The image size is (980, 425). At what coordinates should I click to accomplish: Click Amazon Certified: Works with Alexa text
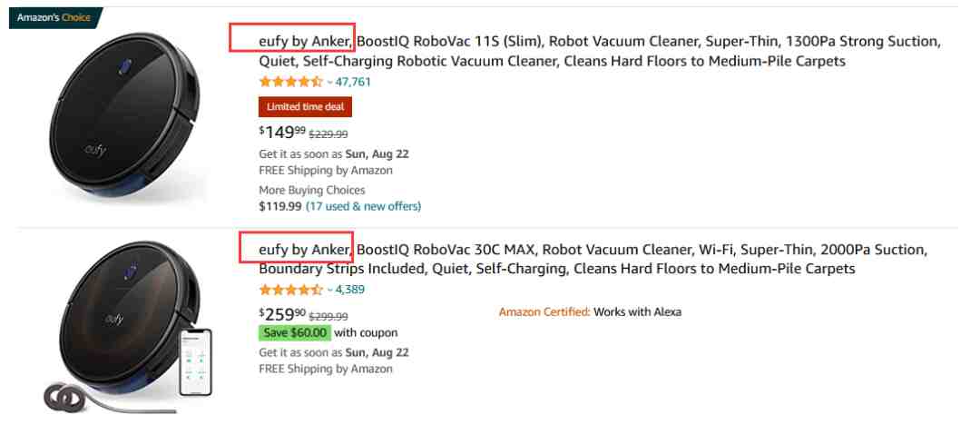(x=590, y=311)
